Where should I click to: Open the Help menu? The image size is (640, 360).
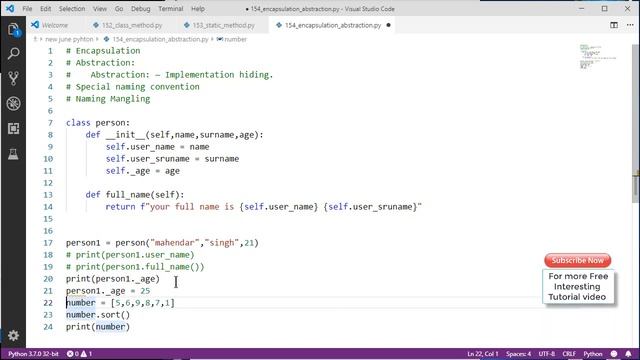(198, 9)
